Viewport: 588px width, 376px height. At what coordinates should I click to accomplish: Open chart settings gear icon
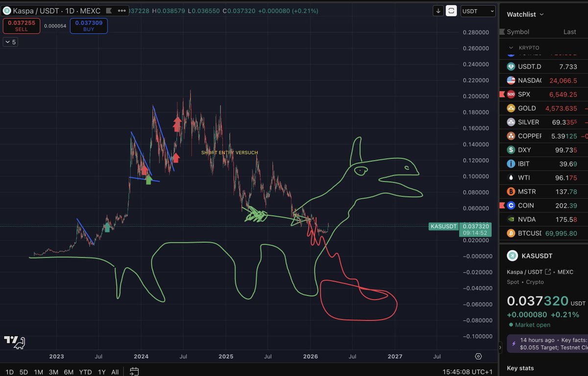click(478, 356)
